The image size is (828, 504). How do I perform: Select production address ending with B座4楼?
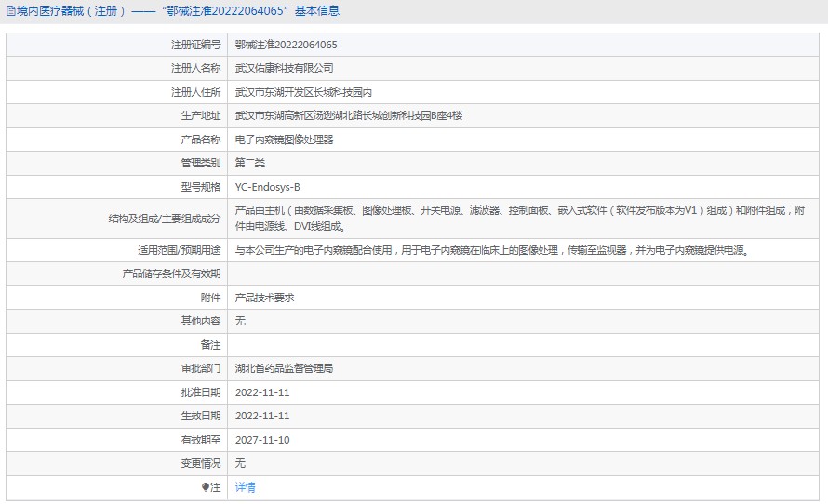(349, 115)
